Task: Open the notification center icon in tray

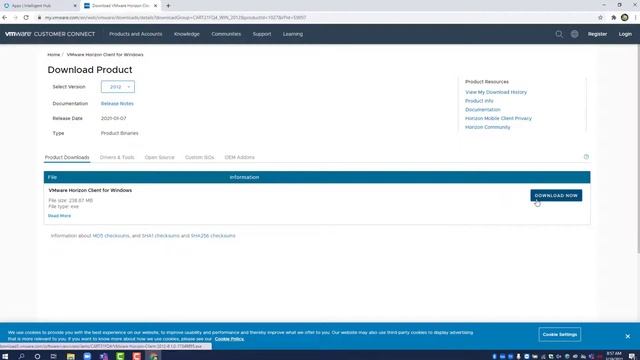Action: (632, 356)
